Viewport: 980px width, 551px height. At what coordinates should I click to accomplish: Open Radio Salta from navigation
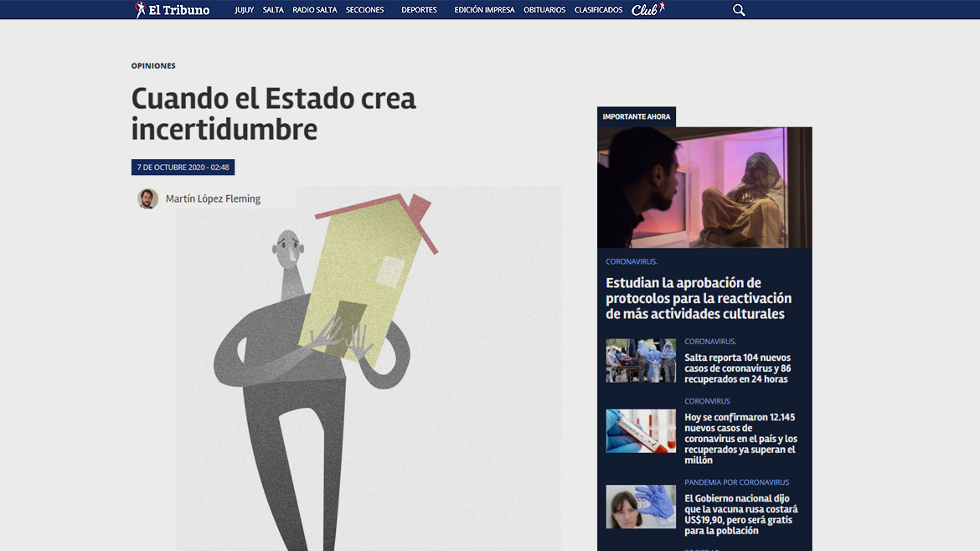(315, 10)
